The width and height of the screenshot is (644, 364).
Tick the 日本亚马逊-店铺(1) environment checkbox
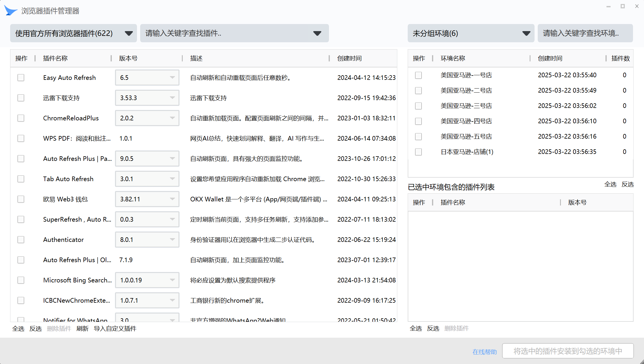(x=418, y=152)
